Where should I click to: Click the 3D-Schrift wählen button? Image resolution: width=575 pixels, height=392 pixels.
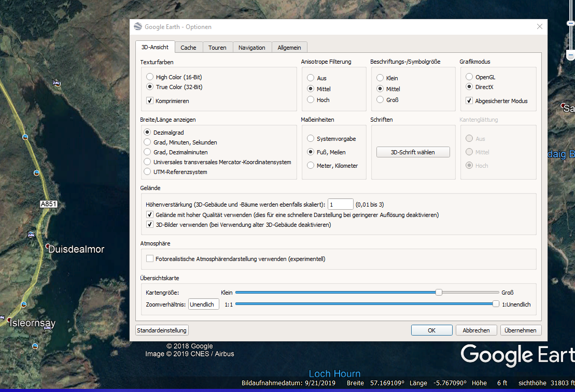(413, 152)
